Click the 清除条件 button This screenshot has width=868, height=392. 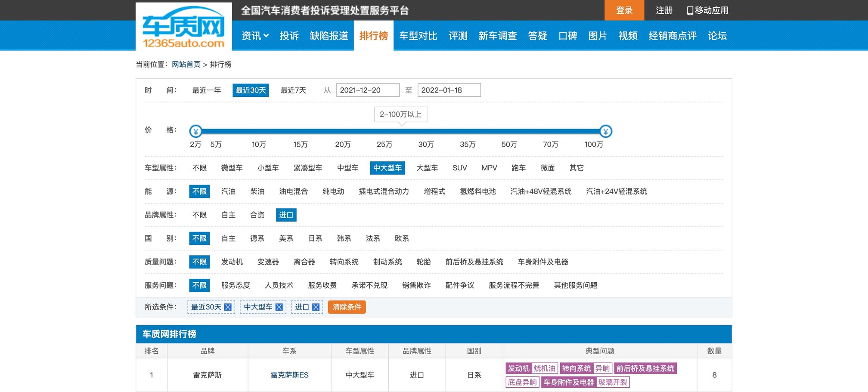[347, 307]
